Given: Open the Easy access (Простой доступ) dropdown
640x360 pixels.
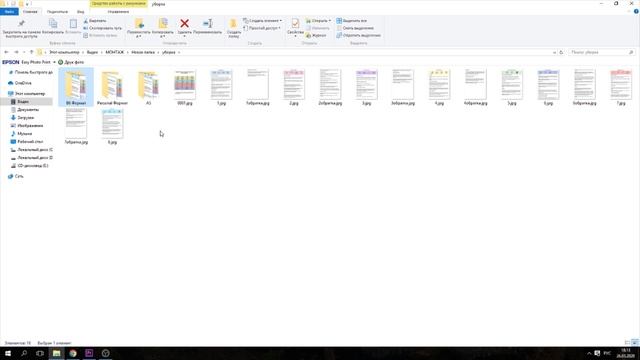Looking at the screenshot, I should click(262, 28).
